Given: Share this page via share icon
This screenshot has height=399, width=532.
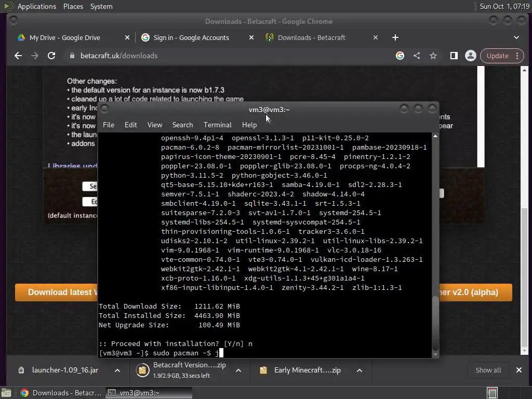Looking at the screenshot, I should (417, 56).
